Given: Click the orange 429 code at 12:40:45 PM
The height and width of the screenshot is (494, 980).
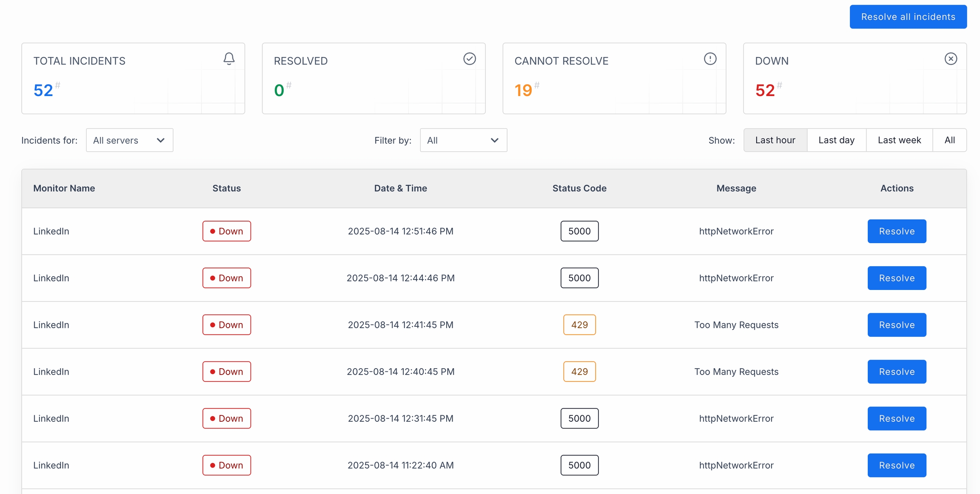Looking at the screenshot, I should coord(579,372).
